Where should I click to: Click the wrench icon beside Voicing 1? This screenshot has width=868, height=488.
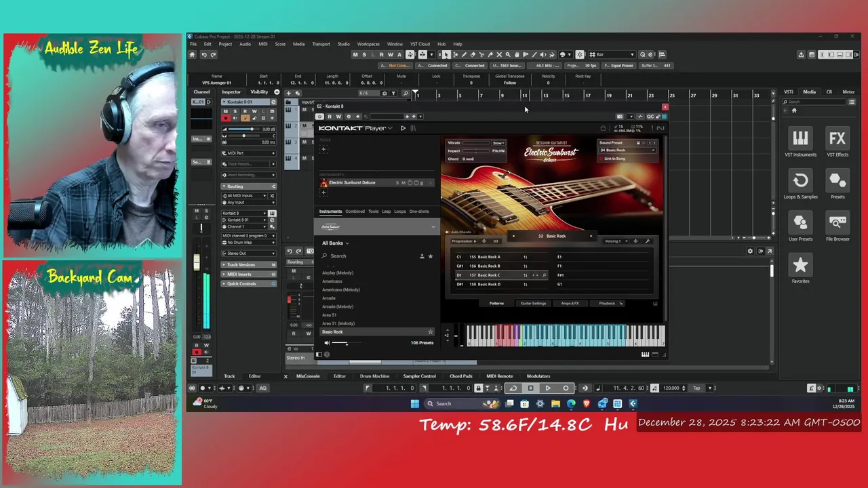[x=647, y=241]
